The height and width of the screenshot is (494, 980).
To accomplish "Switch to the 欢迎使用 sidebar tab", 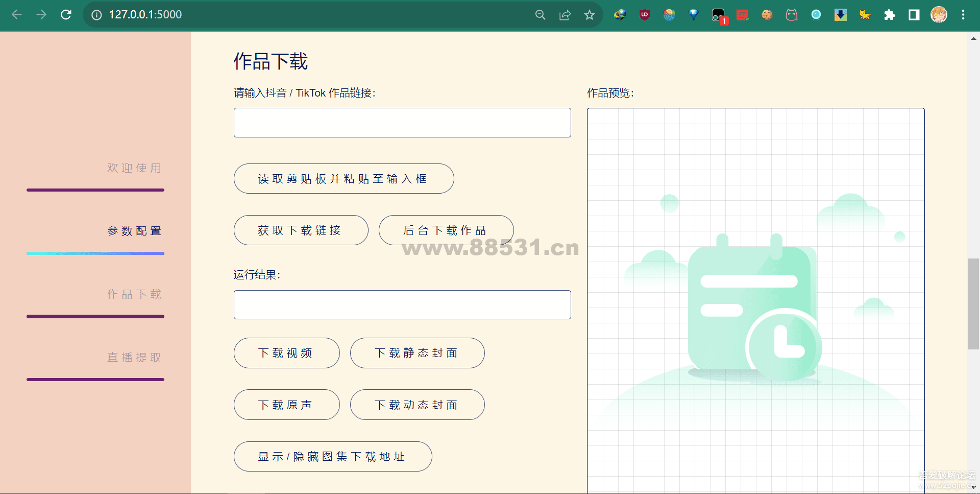I will pos(134,168).
